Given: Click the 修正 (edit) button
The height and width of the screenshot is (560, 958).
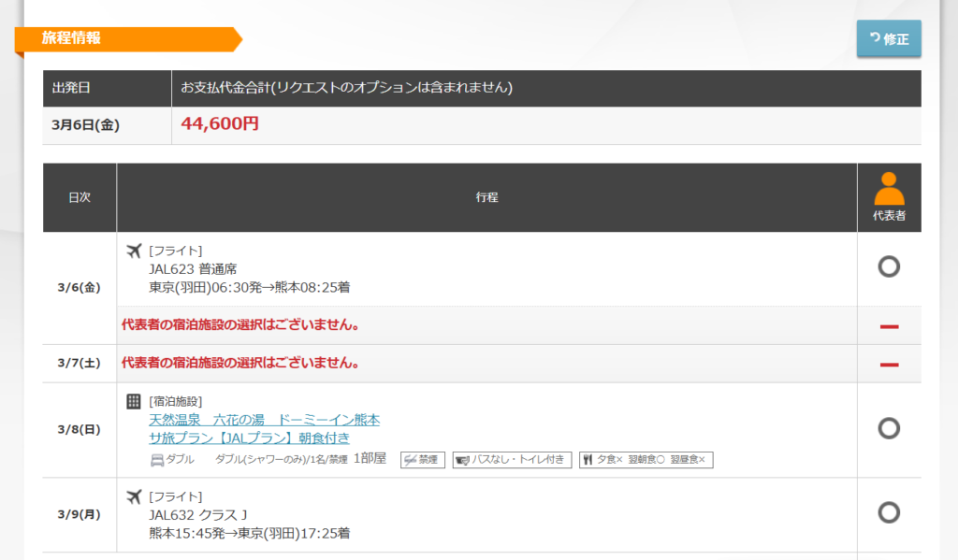Looking at the screenshot, I should point(888,38).
